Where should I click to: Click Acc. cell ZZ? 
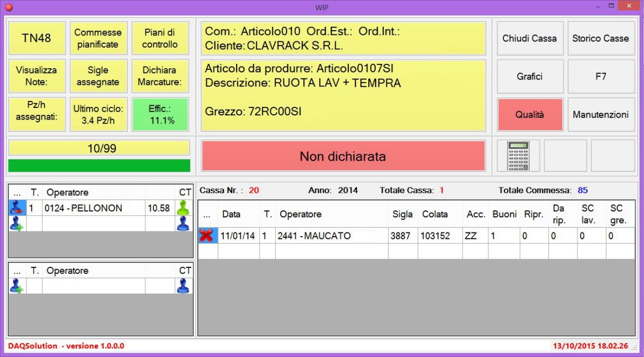pos(474,236)
